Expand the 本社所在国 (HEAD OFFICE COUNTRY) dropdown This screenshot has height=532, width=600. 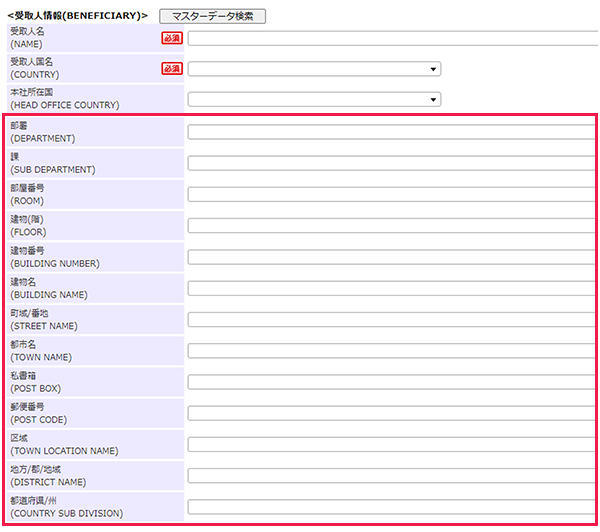click(314, 100)
